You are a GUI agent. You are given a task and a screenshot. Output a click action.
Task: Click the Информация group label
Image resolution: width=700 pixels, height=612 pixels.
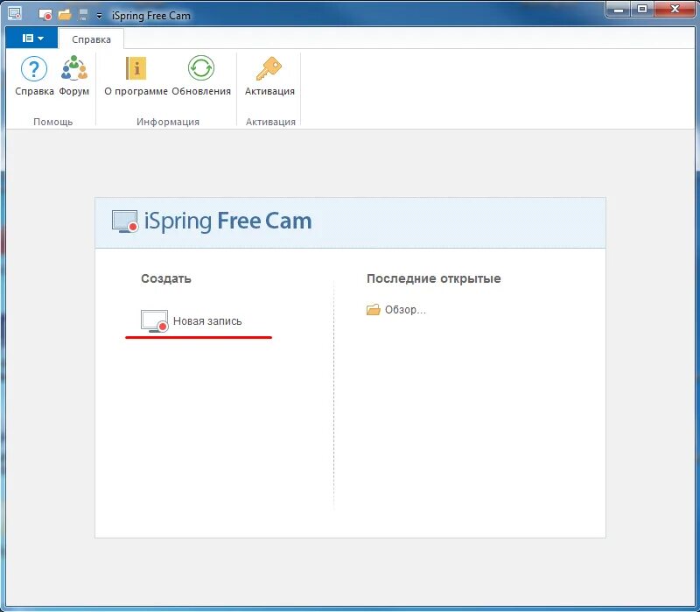tap(168, 122)
